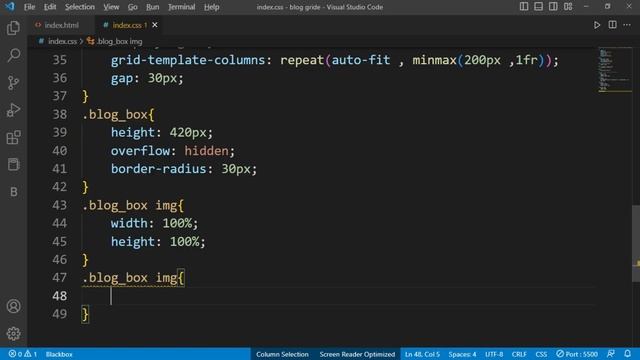
Task: Close the index.css tab
Action: [155, 25]
